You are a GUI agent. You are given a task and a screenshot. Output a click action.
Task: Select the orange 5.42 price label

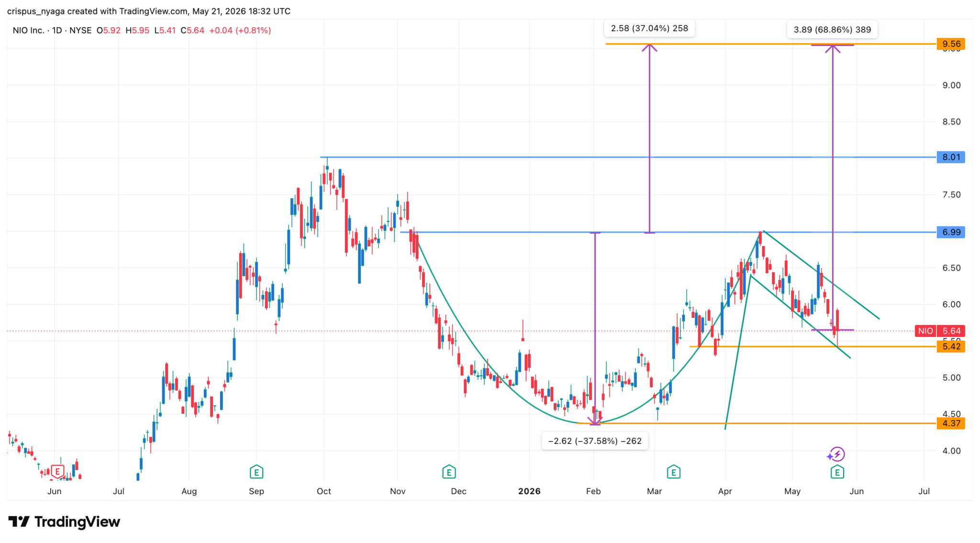click(951, 347)
